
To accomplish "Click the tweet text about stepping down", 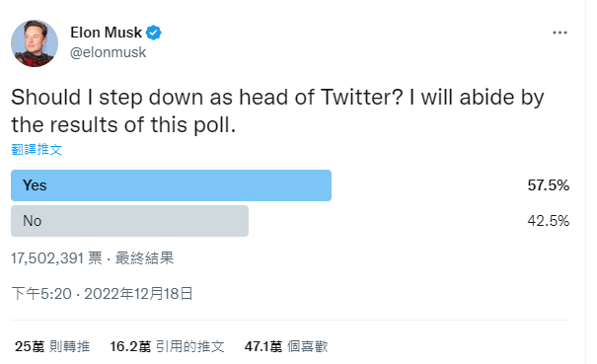I will tap(277, 110).
